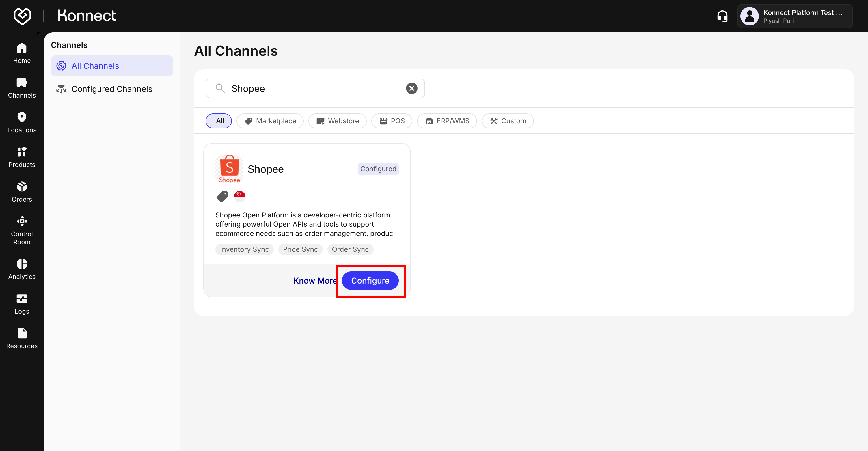Screen dimensions: 868x451
Task: Click the Shopee Open Platform description text
Action: coord(304,224)
